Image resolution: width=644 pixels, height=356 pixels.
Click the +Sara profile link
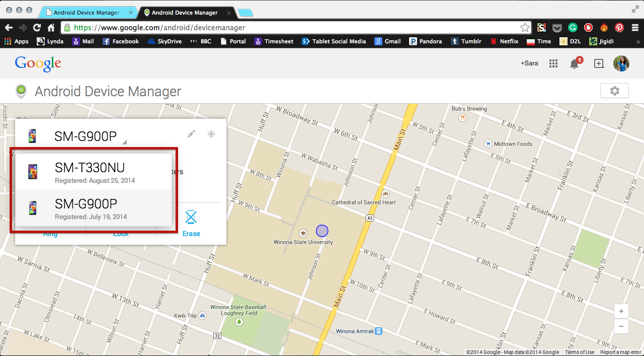529,63
